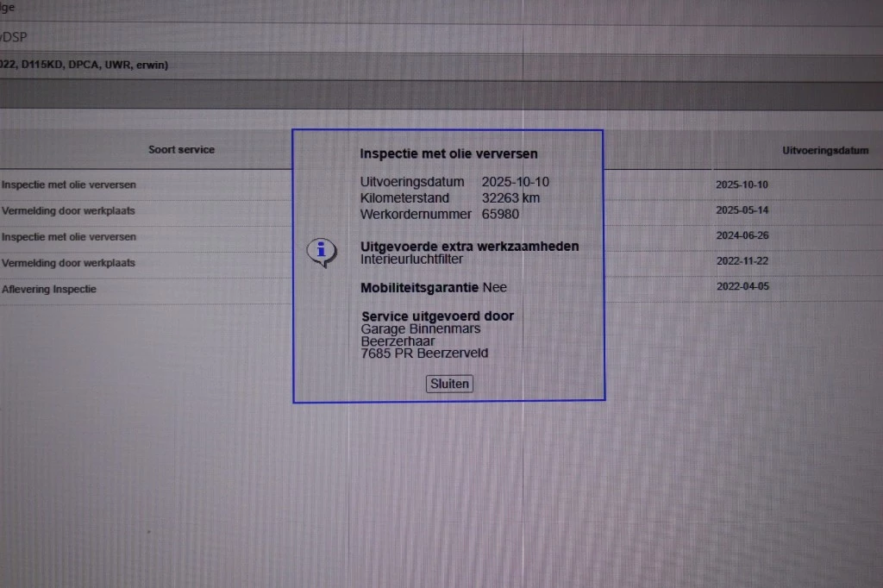Click the Service uitgevoerd door heading
This screenshot has width=883, height=588.
(437, 316)
